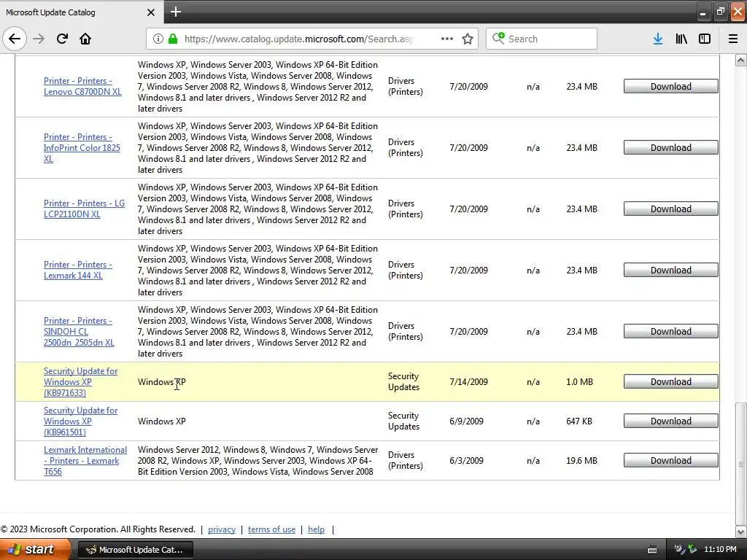747x560 pixels.
Task: Download the Lenovo C8700DN XL driver
Action: tap(671, 86)
